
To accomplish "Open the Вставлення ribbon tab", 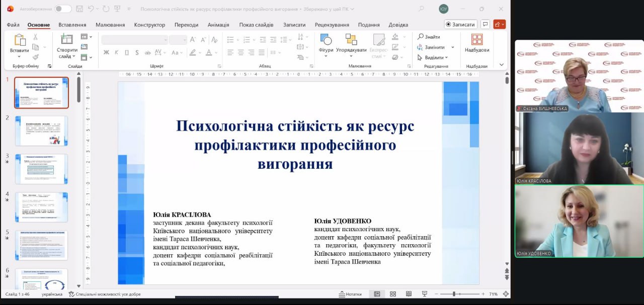I will click(72, 25).
